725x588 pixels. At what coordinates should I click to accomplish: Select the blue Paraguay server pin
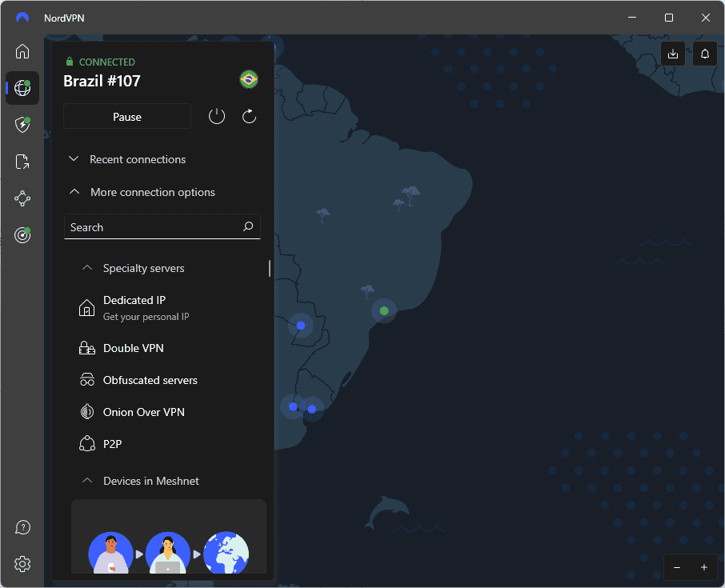pos(301,326)
